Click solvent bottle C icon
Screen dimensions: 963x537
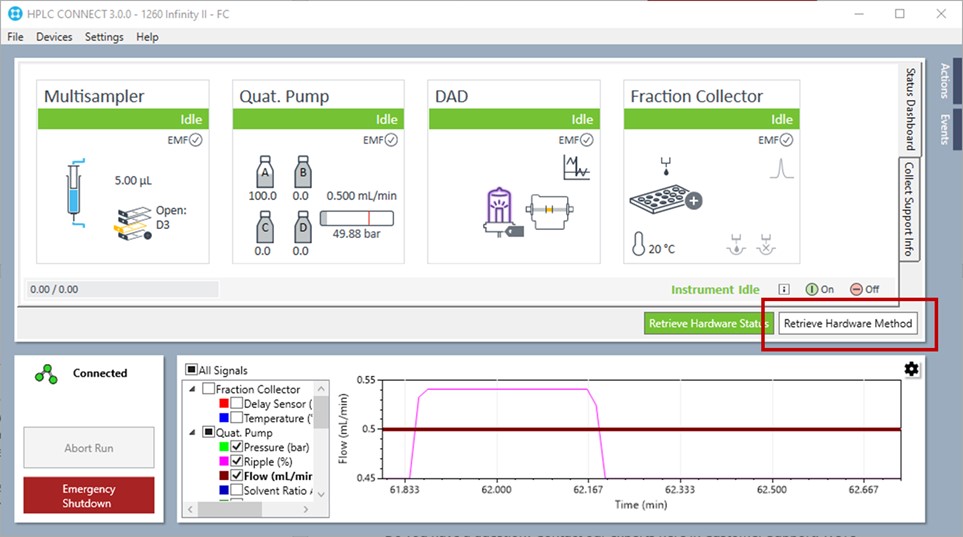[x=265, y=227]
